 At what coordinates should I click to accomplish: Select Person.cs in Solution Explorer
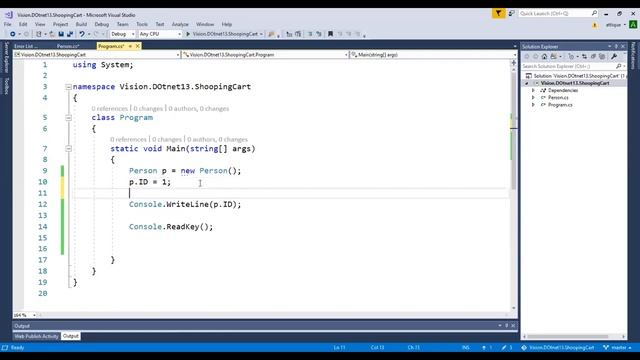pos(558,98)
